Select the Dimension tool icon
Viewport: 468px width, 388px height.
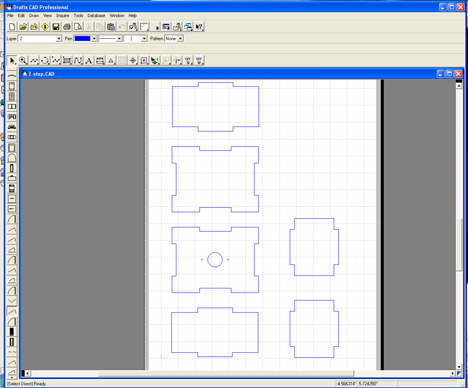100,61
